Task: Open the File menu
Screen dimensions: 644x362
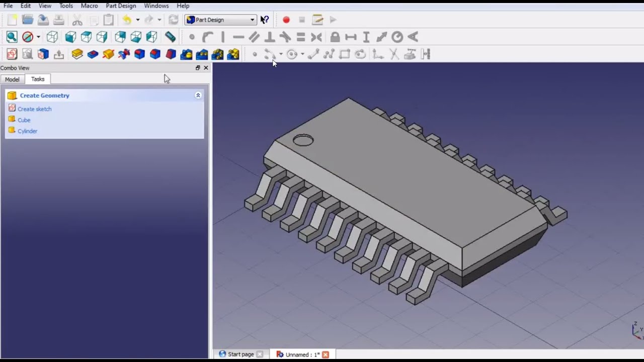Action: [x=8, y=6]
